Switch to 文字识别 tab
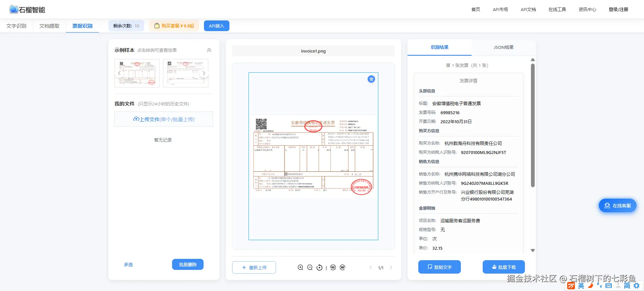This screenshot has width=644, height=291. (16, 26)
